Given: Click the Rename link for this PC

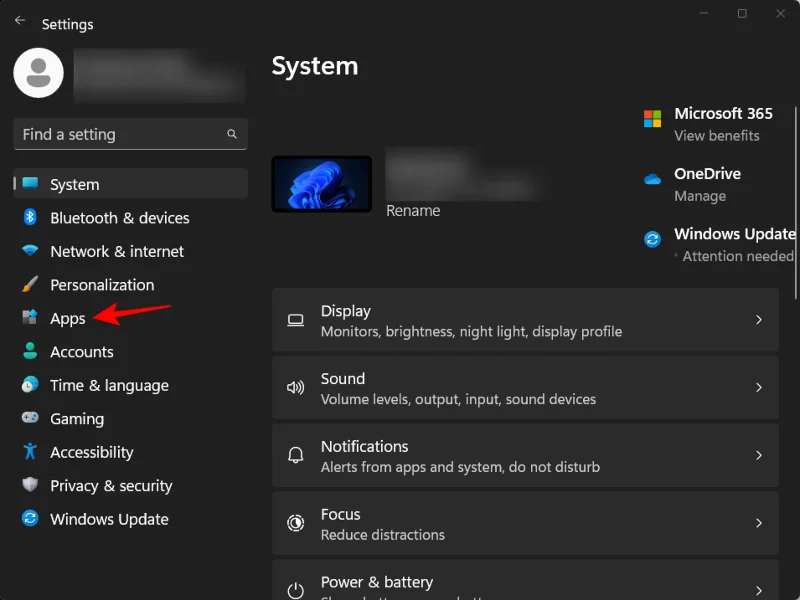Looking at the screenshot, I should pos(413,210).
